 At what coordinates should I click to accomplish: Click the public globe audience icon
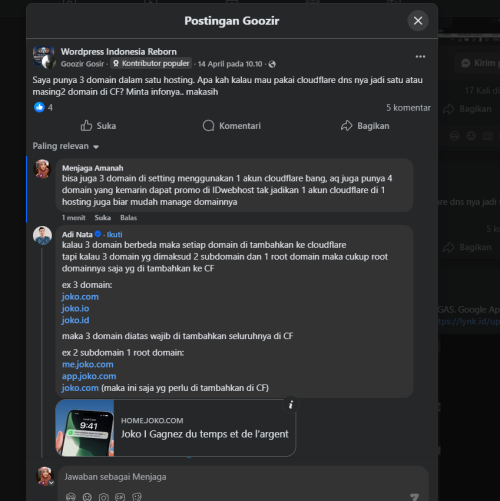[272, 64]
